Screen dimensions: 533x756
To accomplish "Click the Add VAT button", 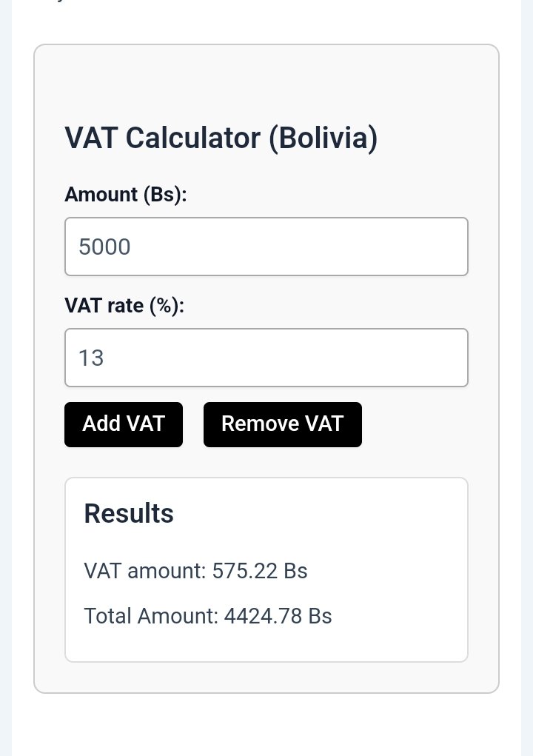I will tap(124, 424).
